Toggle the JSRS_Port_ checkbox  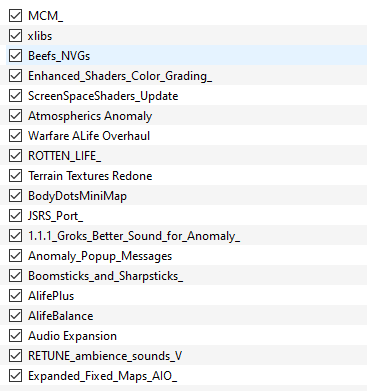15,216
